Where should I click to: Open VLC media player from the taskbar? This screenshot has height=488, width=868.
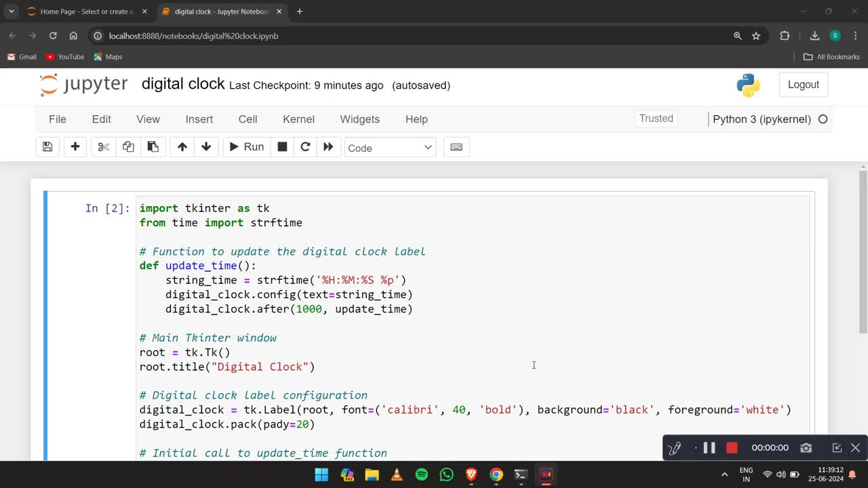click(x=397, y=474)
